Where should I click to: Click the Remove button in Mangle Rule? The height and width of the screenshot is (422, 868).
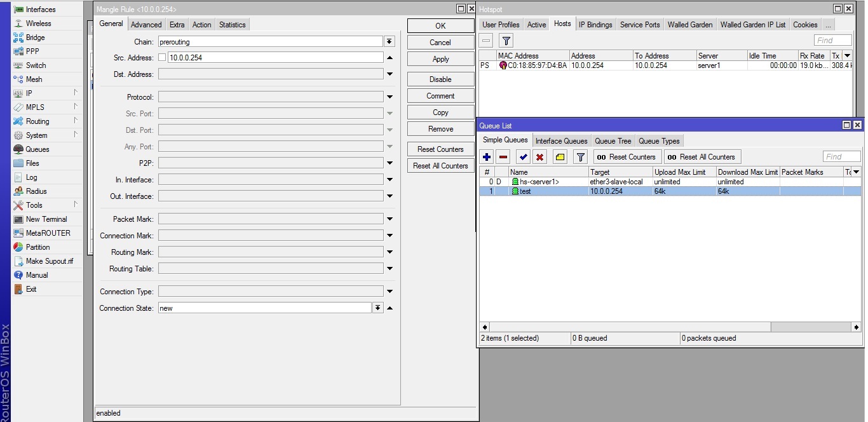440,129
